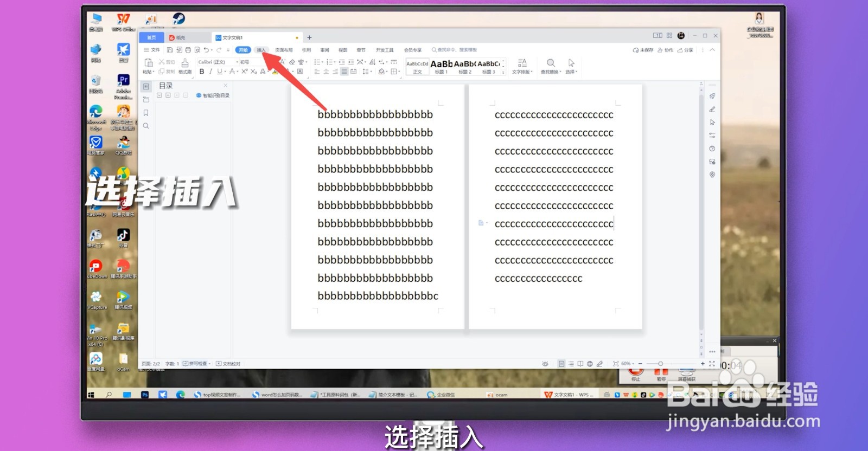868x451 pixels.
Task: Click the bookmark icon in left sidebar
Action: pos(146,113)
